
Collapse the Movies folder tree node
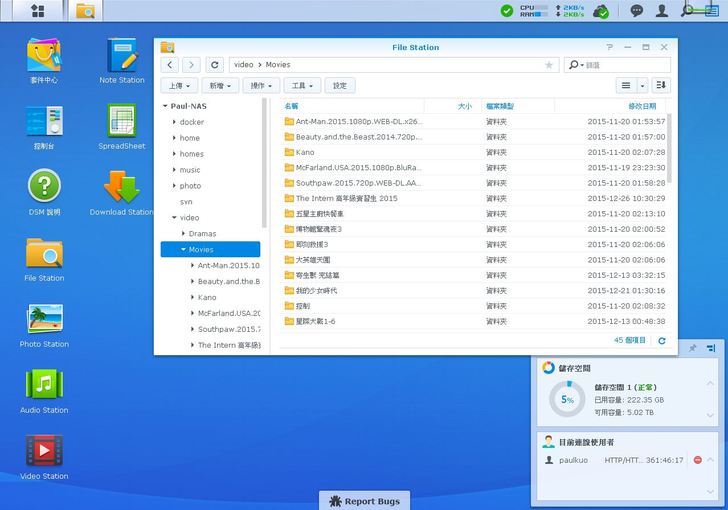(x=184, y=249)
